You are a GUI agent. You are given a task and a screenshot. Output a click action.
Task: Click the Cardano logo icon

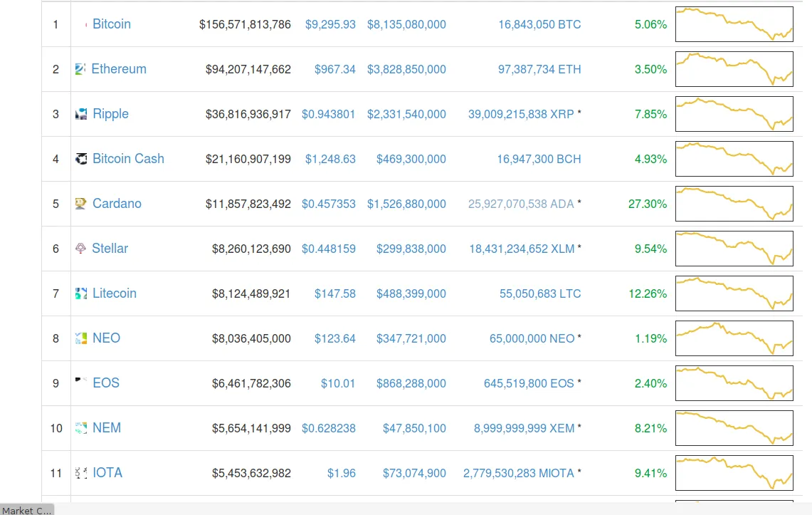[x=81, y=204]
